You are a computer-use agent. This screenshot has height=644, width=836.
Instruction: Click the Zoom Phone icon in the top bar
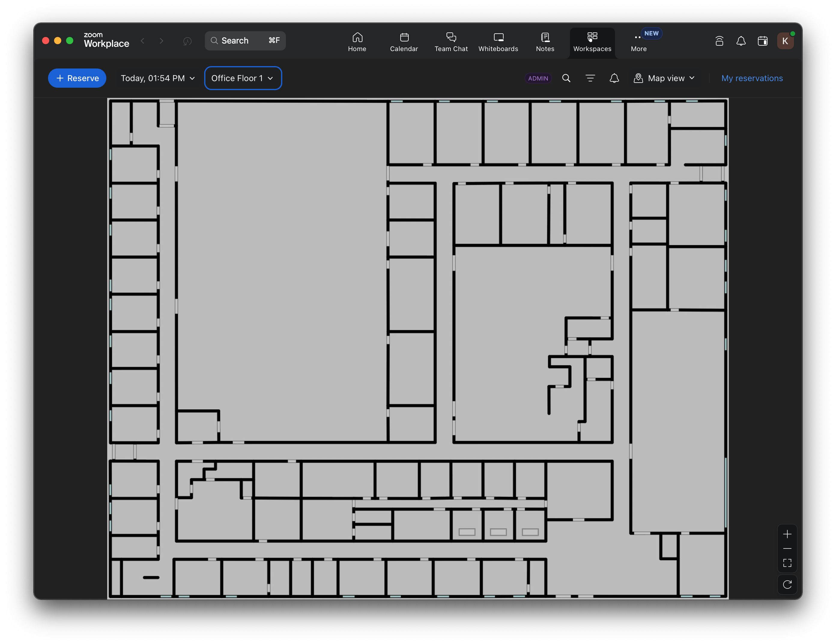[x=719, y=41]
